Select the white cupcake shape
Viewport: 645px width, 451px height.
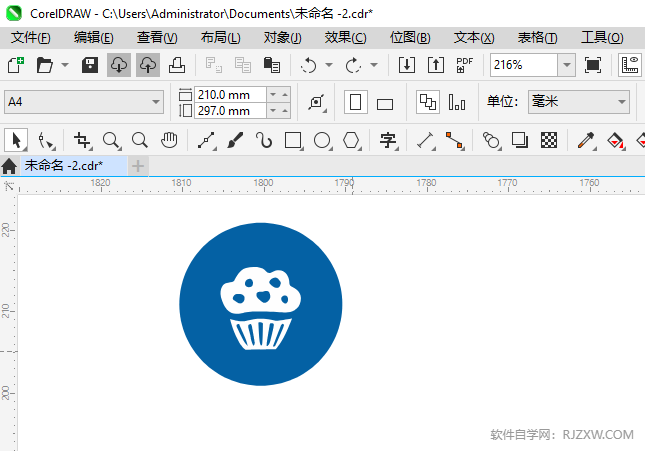pos(260,309)
